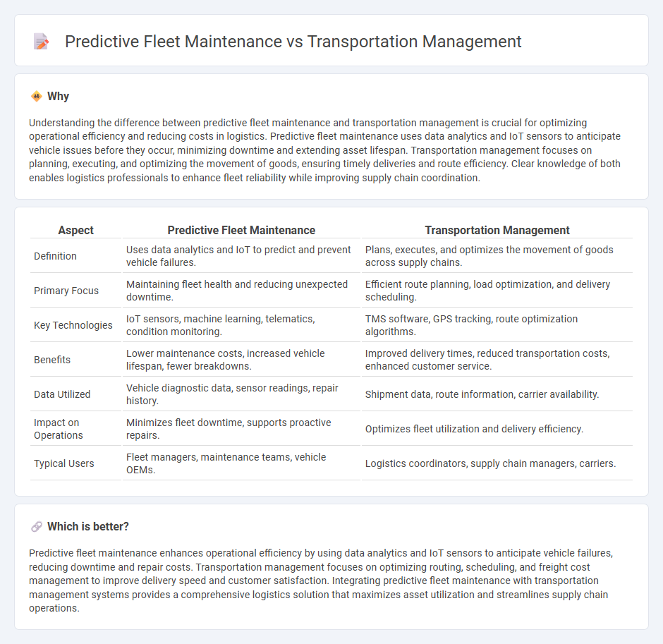This screenshot has width=663, height=644.
Task: Click the 'Which is better?' heading
Action: pyautogui.click(x=88, y=526)
